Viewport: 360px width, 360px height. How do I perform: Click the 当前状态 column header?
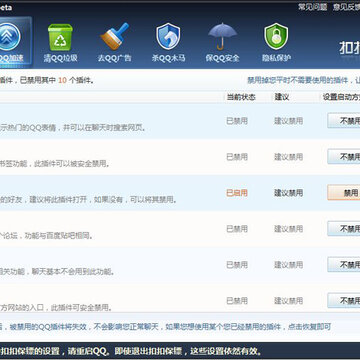[x=241, y=97]
